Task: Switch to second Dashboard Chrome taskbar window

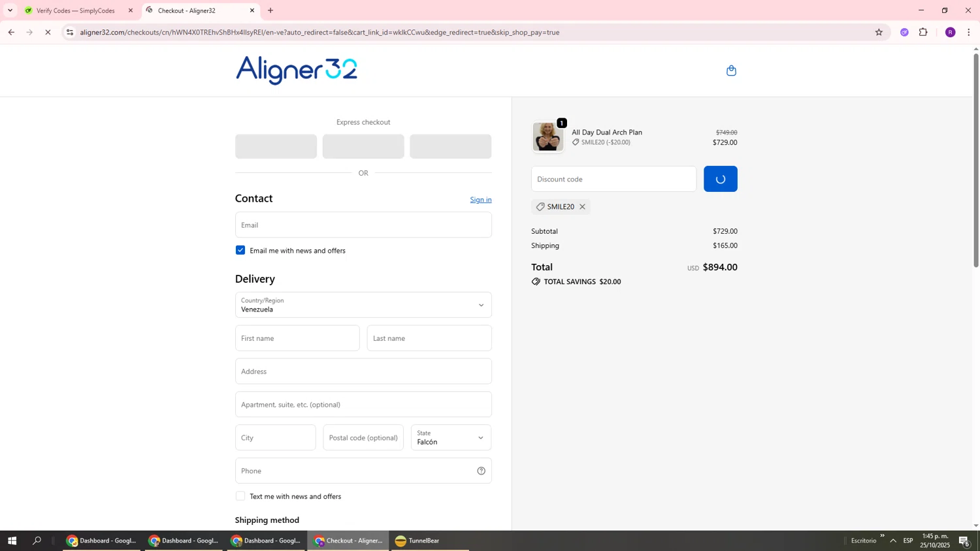Action: click(184, 541)
